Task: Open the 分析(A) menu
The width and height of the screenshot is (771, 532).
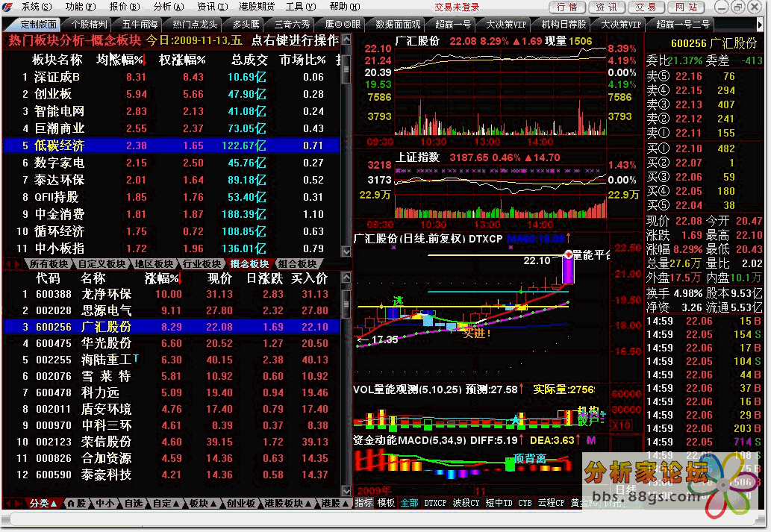Action: pyautogui.click(x=168, y=7)
